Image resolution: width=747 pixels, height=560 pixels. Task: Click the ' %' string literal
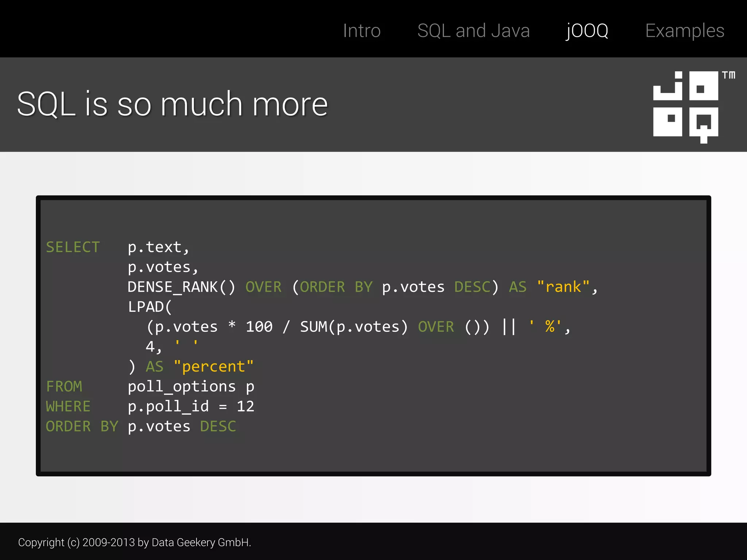[545, 326]
